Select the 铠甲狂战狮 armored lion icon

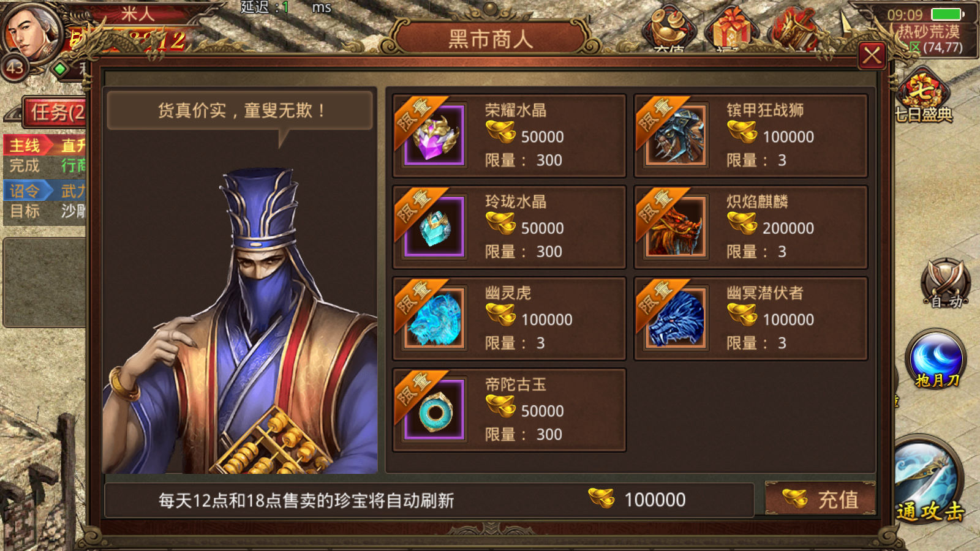click(x=676, y=135)
